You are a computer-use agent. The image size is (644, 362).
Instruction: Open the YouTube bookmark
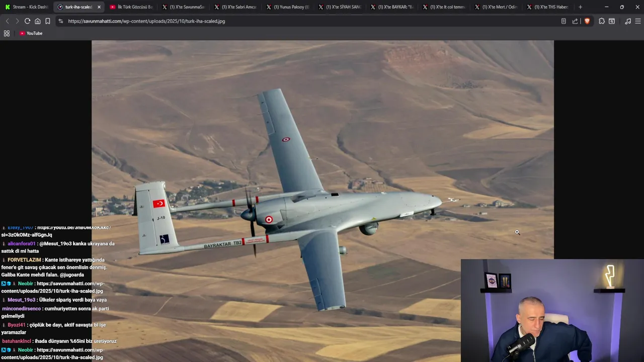(x=31, y=33)
